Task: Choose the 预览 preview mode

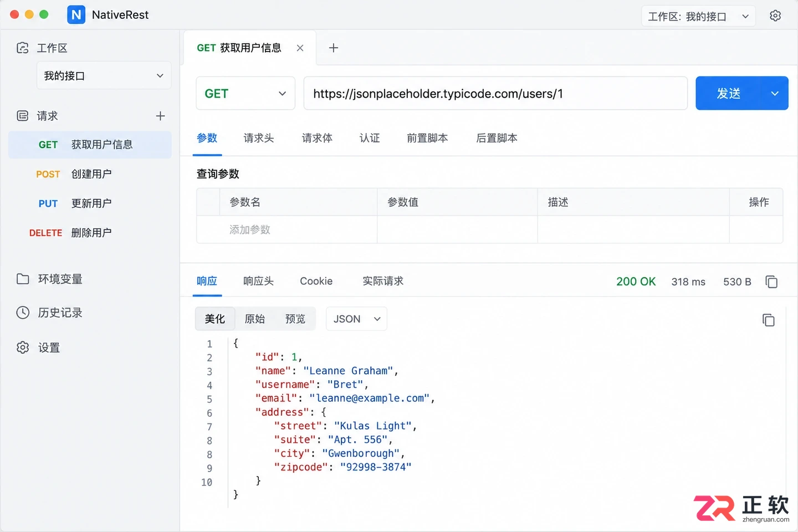Action: click(x=295, y=319)
